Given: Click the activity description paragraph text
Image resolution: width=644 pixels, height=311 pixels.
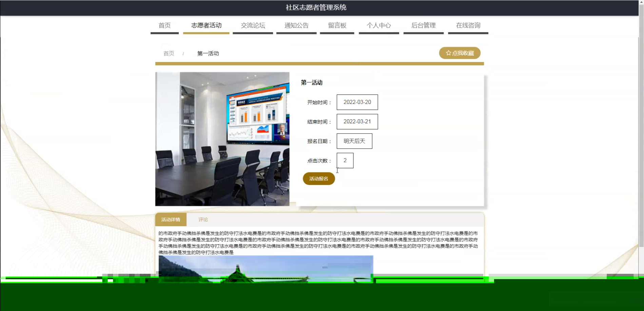Looking at the screenshot, I should (318, 243).
